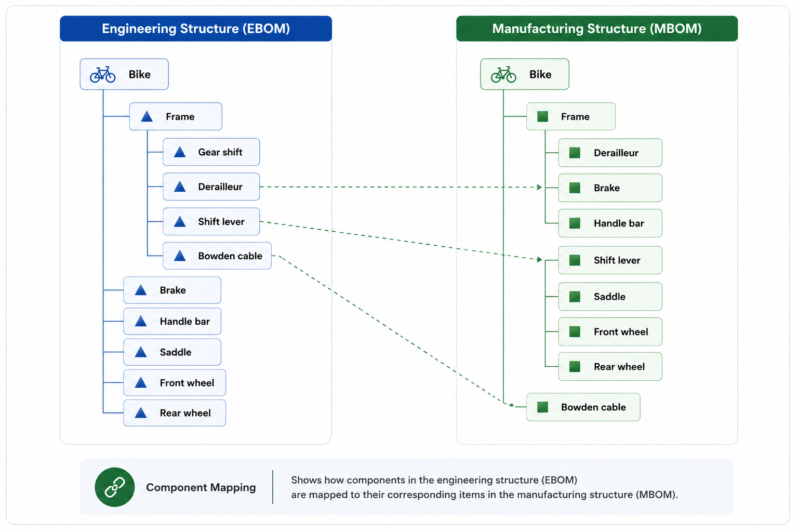
Task: Select the Derailleur label in the MBOM tree
Action: coord(616,152)
